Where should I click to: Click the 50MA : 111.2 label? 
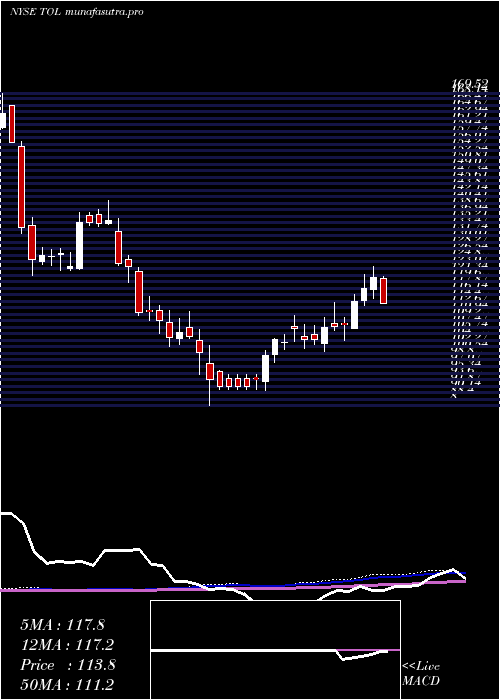(x=67, y=685)
